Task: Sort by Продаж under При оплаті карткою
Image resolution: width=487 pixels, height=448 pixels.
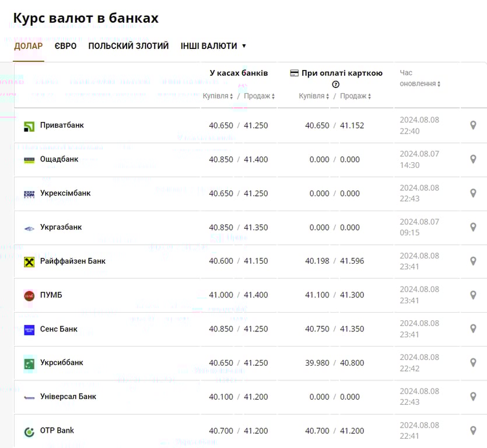Action: [356, 96]
